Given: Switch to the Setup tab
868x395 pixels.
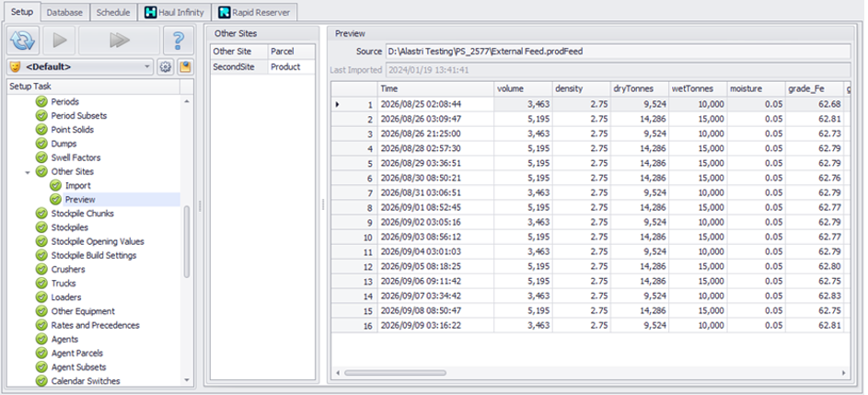Looking at the screenshot, I should pos(22,12).
